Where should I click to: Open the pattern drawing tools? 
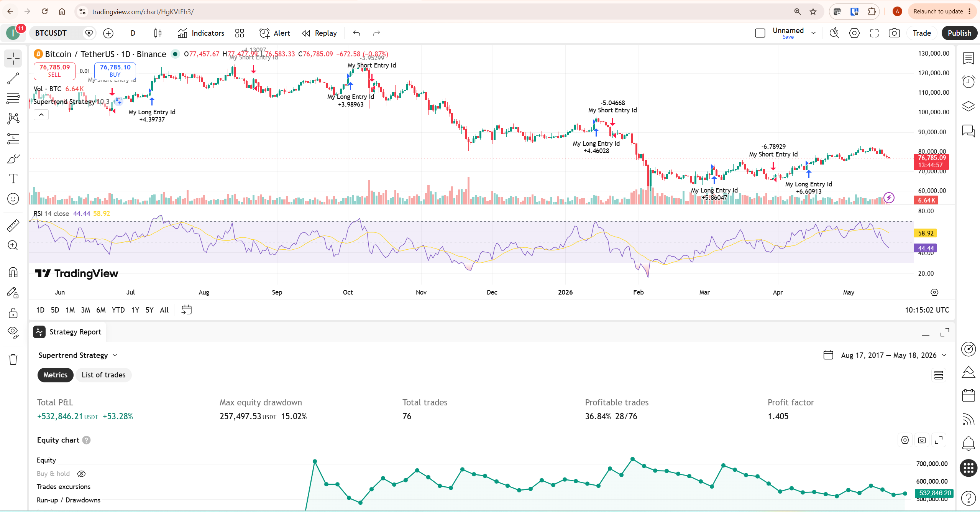tap(13, 119)
